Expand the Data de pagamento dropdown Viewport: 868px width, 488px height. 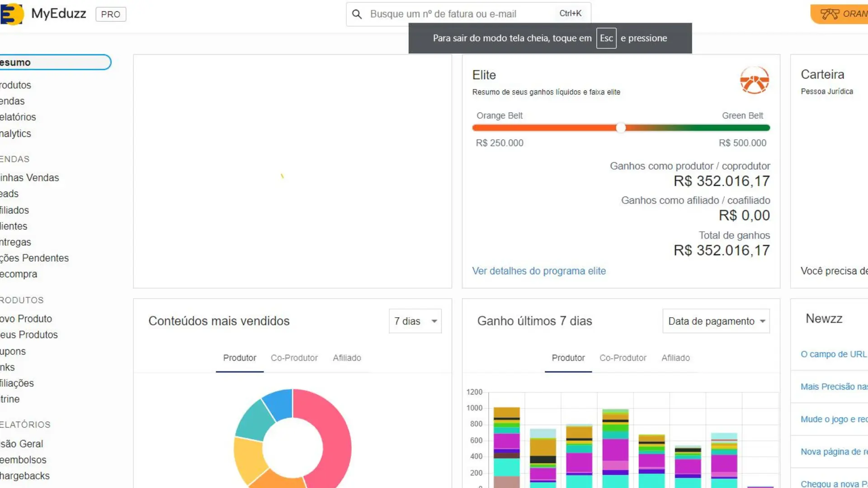[x=716, y=321]
